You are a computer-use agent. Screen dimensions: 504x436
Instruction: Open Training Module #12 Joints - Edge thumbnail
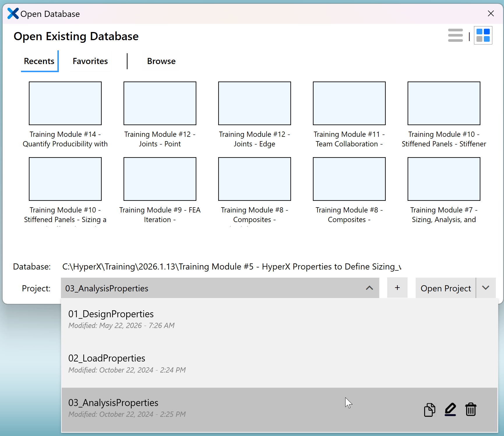click(x=255, y=103)
